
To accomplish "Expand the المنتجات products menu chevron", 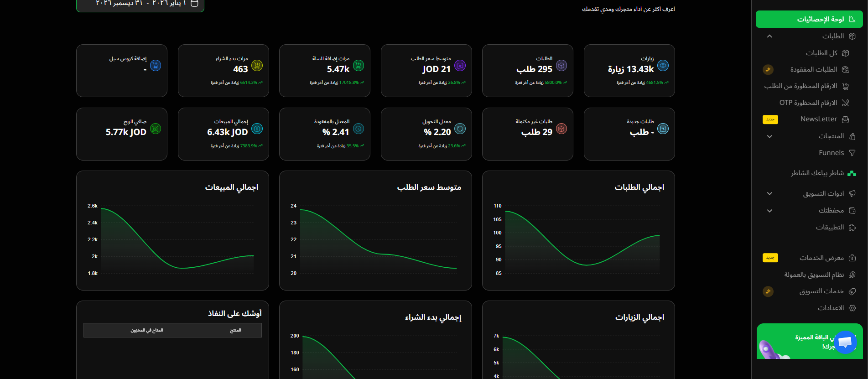I will (x=769, y=136).
